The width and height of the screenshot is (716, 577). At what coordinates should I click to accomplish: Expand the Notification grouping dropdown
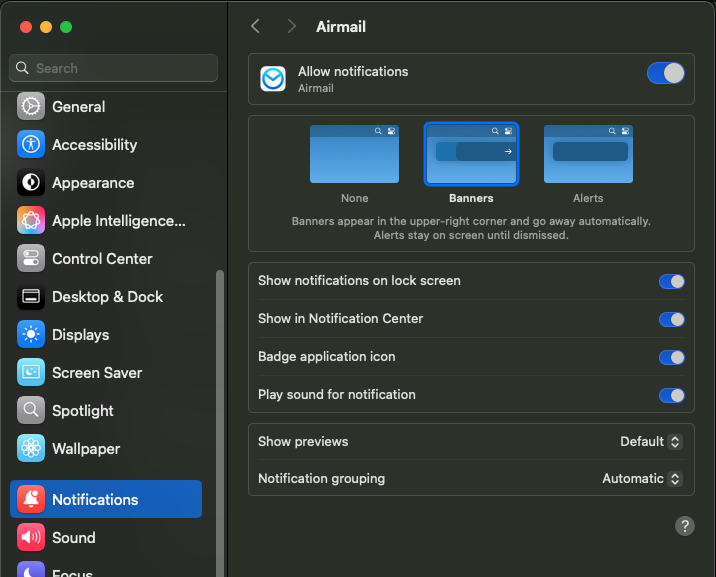(642, 479)
